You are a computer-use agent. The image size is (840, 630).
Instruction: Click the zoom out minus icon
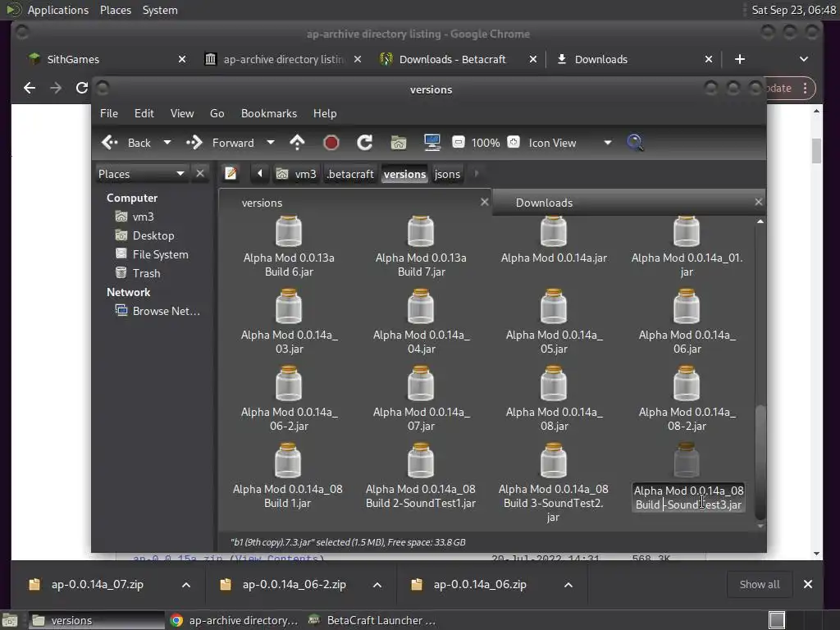pyautogui.click(x=459, y=143)
